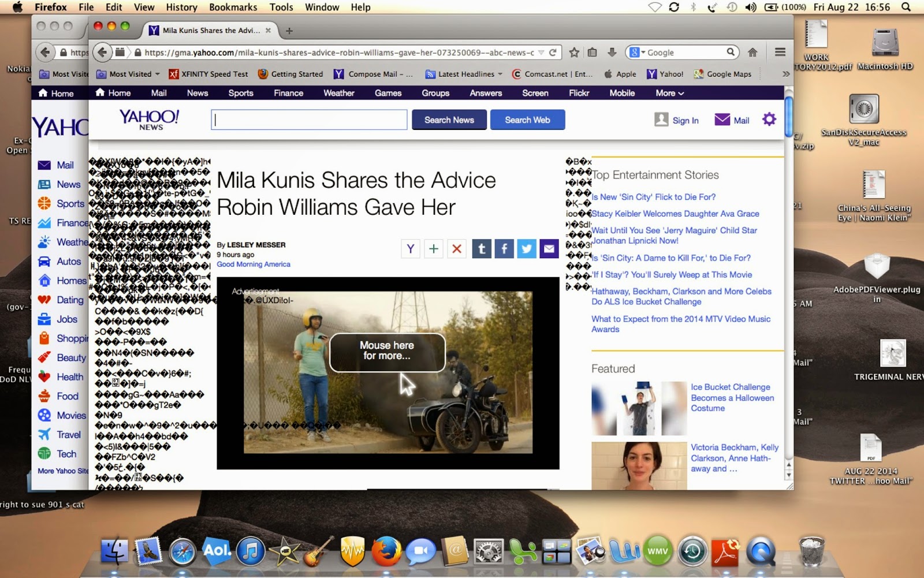Screen dimensions: 924x578
Task: Open the File menu
Action: tap(86, 7)
